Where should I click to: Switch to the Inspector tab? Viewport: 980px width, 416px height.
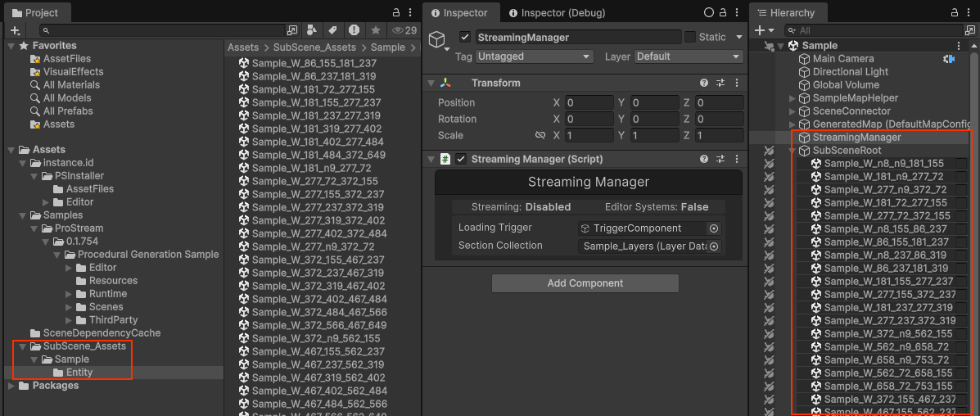463,12
